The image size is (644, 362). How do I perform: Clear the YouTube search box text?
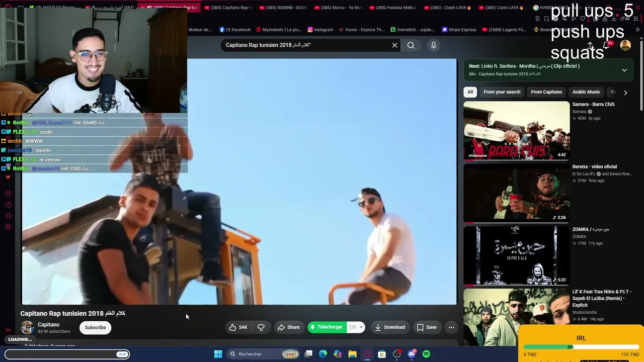click(x=395, y=45)
